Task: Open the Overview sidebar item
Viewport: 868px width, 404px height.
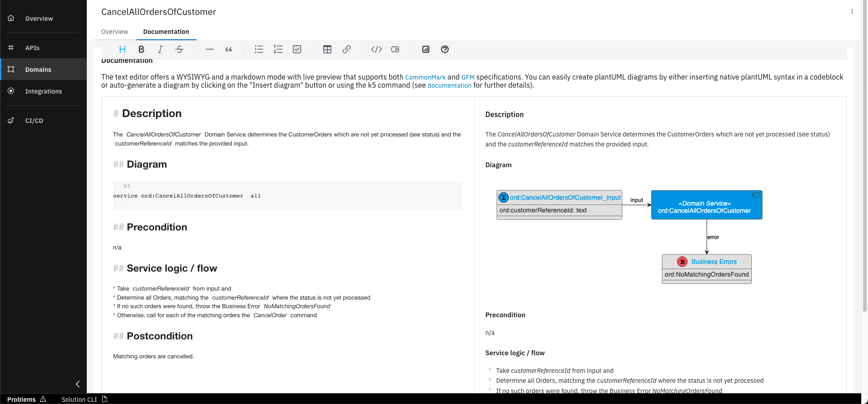Action: click(x=43, y=19)
